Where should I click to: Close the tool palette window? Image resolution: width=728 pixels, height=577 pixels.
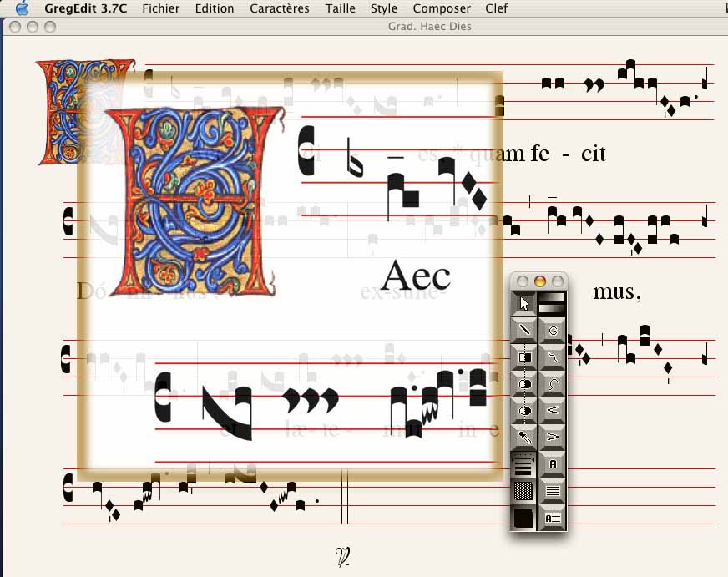tap(523, 281)
